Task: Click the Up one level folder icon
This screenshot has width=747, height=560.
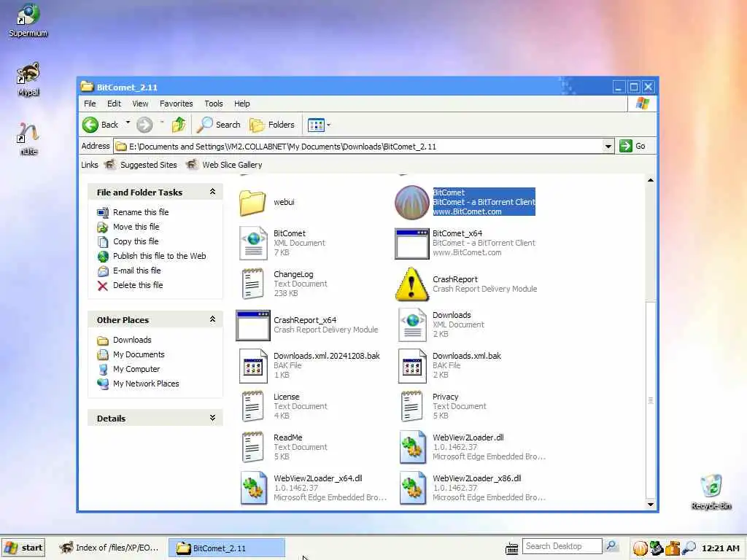Action: pos(179,125)
